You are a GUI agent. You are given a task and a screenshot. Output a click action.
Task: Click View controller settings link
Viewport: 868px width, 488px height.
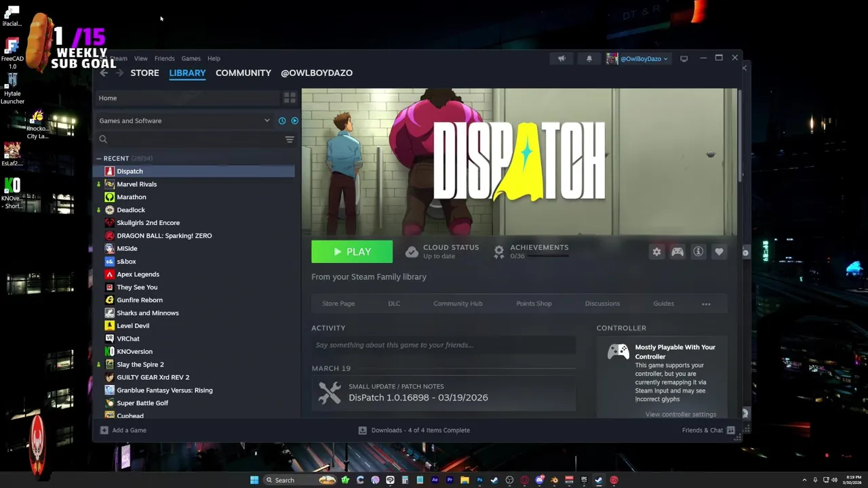[681, 414]
